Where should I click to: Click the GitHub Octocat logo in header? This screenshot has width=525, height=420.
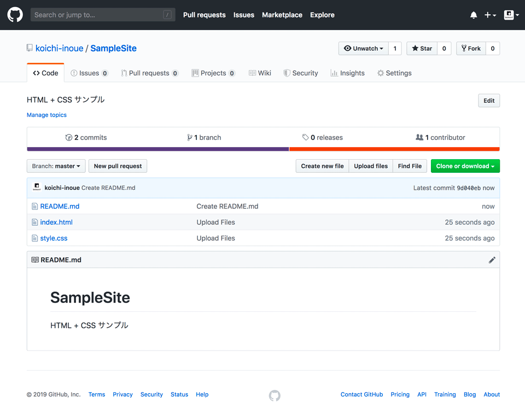(15, 15)
